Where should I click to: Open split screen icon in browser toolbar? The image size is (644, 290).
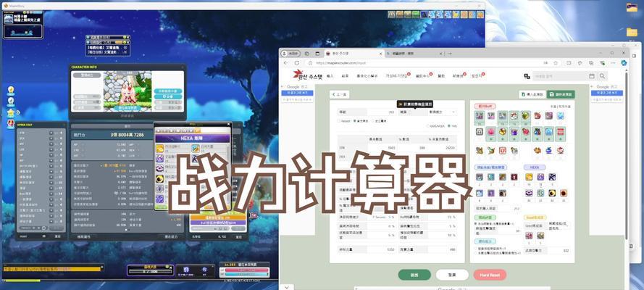coord(569,63)
